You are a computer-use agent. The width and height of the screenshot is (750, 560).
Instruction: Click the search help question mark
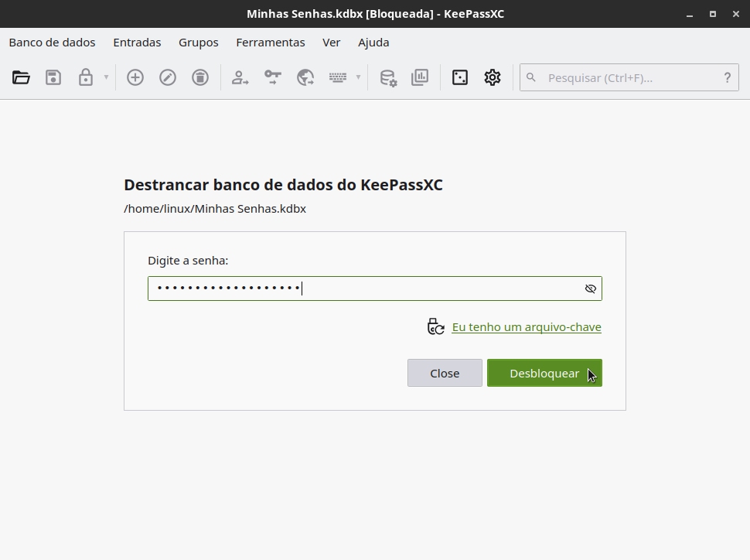[x=728, y=77]
